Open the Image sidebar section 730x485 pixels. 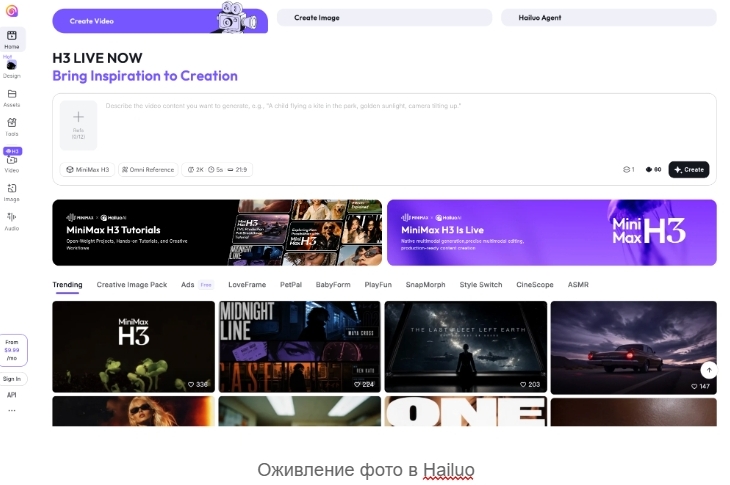[12, 192]
